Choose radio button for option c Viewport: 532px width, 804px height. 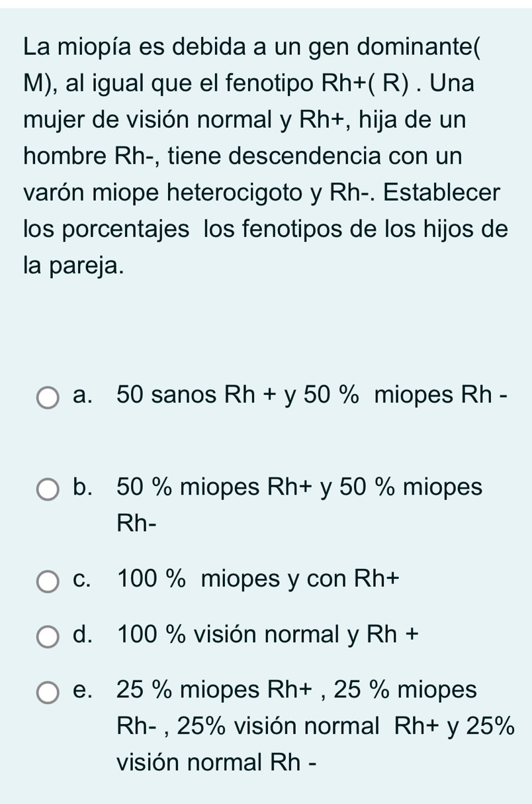pyautogui.click(x=47, y=583)
